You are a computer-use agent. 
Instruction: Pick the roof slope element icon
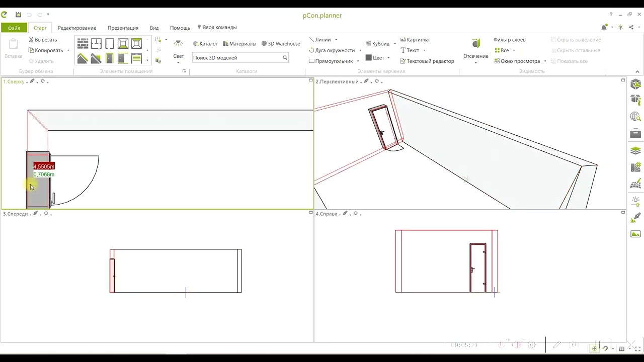(x=83, y=58)
